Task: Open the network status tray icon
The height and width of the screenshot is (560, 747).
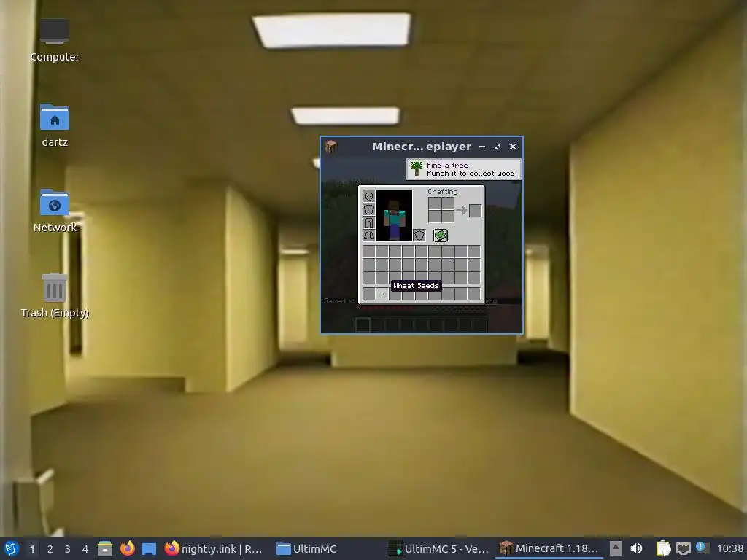Action: click(684, 548)
